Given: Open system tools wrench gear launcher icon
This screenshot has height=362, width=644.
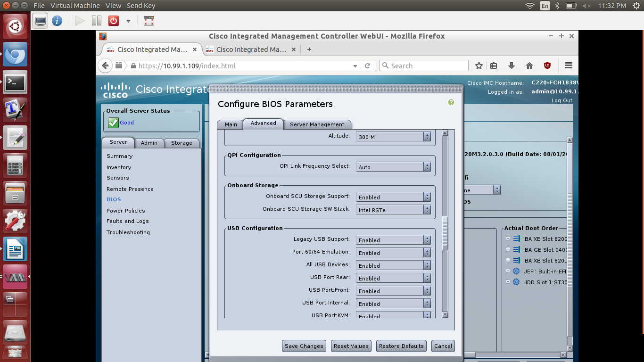Looking at the screenshot, I should [16, 221].
